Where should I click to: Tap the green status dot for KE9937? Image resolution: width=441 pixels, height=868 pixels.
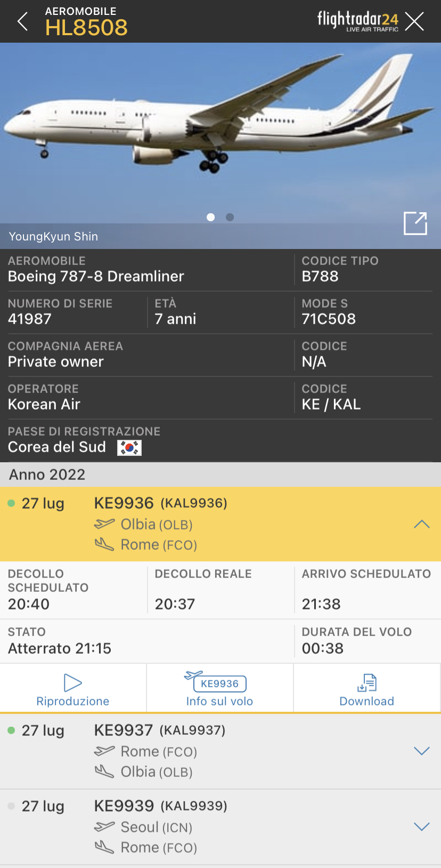pyautogui.click(x=11, y=730)
